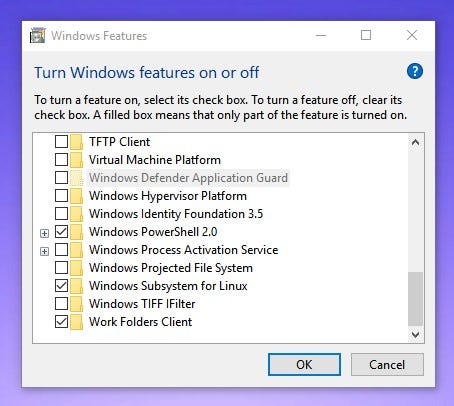Select the Windows Identity Foundation 3.5 item
454x406 pixels.
tap(176, 214)
